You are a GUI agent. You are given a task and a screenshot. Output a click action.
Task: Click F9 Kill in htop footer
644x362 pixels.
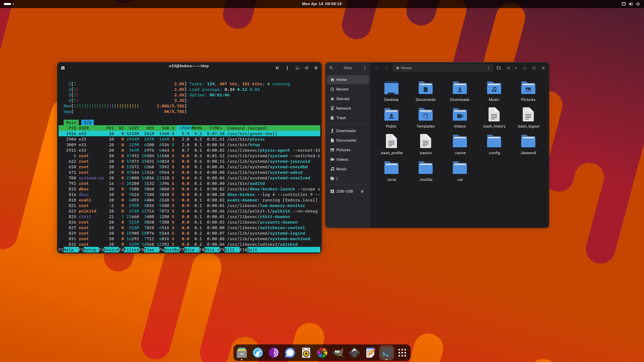tap(229, 250)
